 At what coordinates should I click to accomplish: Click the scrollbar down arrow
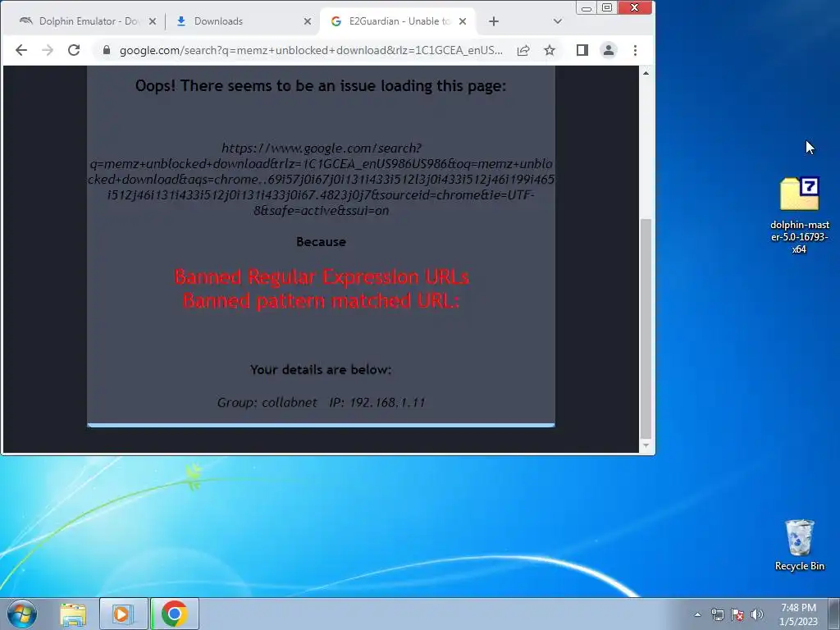pyautogui.click(x=646, y=445)
